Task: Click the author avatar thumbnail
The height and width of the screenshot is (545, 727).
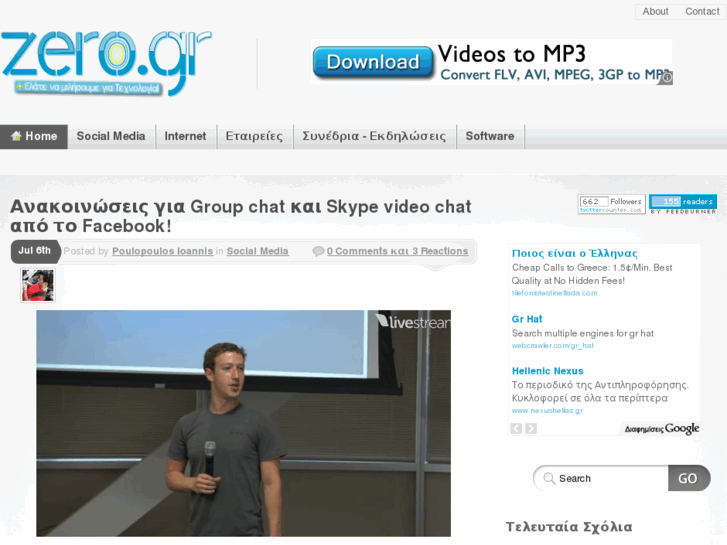Action: pos(38,285)
